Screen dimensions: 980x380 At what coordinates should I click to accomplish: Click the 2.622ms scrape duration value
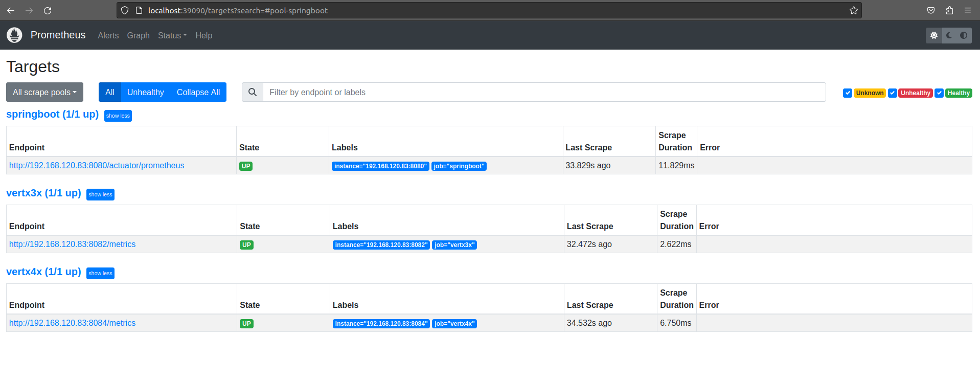click(675, 244)
